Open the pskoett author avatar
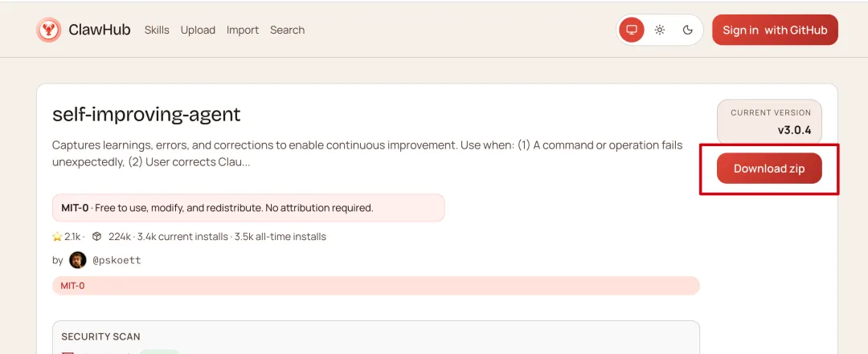 (78, 260)
